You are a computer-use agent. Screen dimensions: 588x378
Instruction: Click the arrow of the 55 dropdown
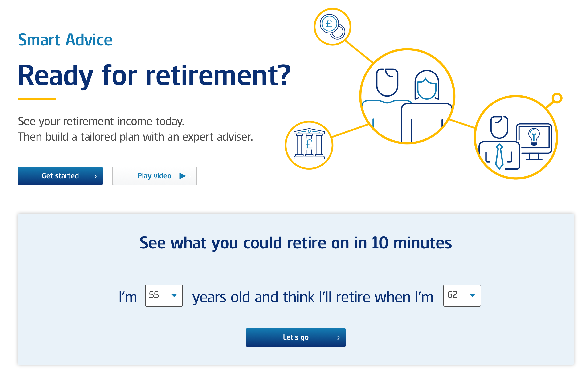pos(174,295)
